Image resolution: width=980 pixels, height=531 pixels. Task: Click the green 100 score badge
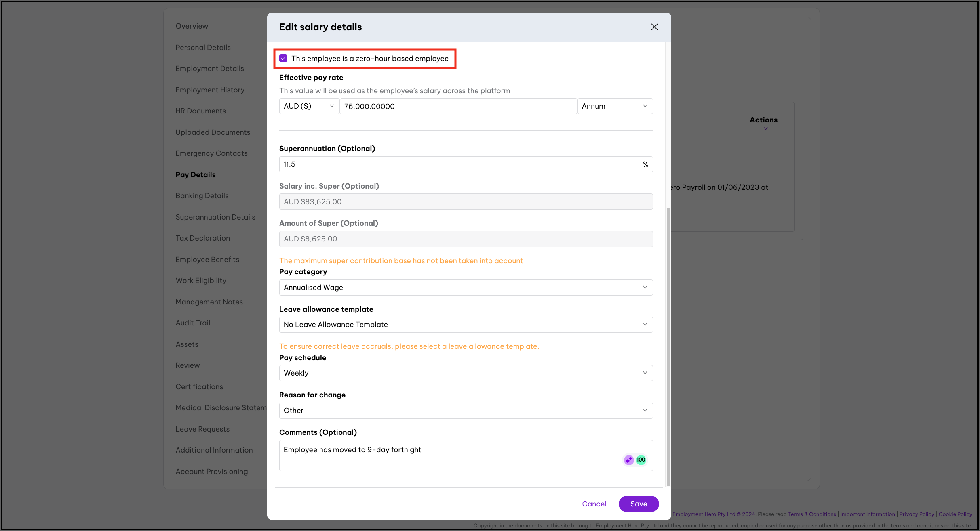click(x=641, y=460)
